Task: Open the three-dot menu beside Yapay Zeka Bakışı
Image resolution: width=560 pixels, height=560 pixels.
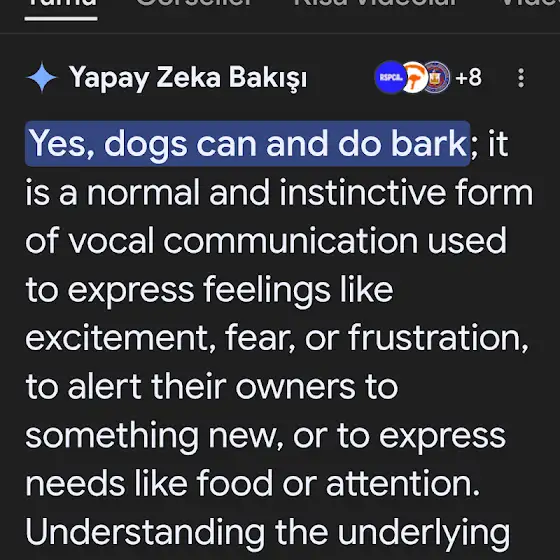Action: pos(521,78)
